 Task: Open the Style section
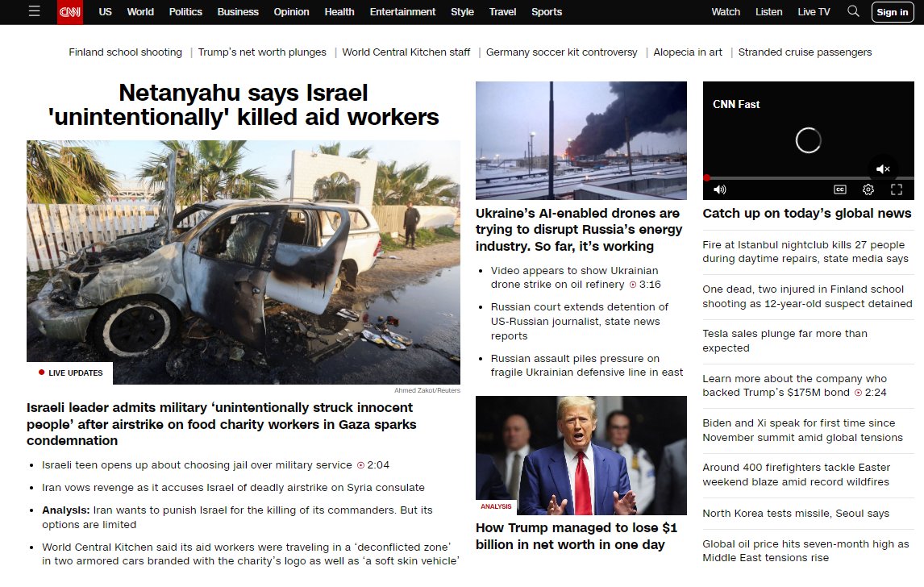[x=462, y=12]
